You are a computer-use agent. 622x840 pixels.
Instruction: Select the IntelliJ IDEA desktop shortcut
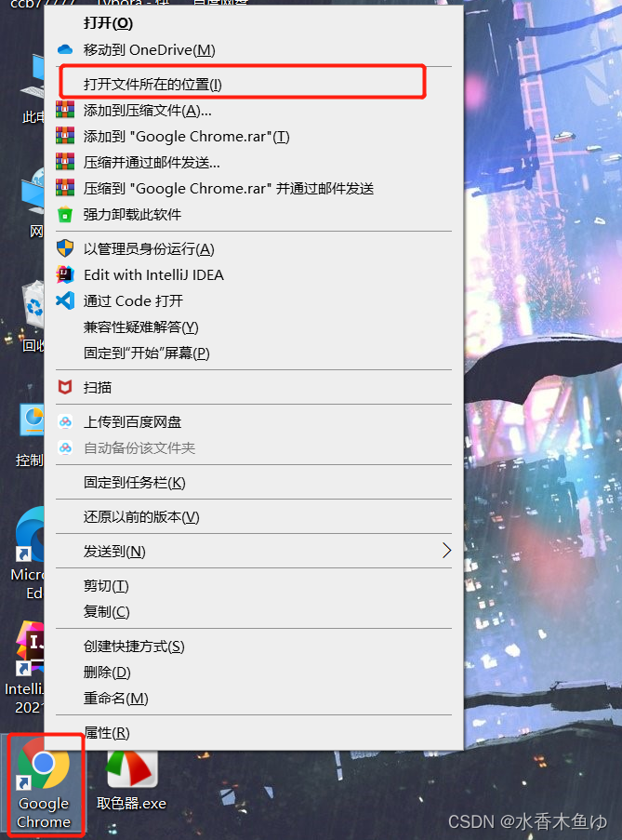(x=24, y=669)
